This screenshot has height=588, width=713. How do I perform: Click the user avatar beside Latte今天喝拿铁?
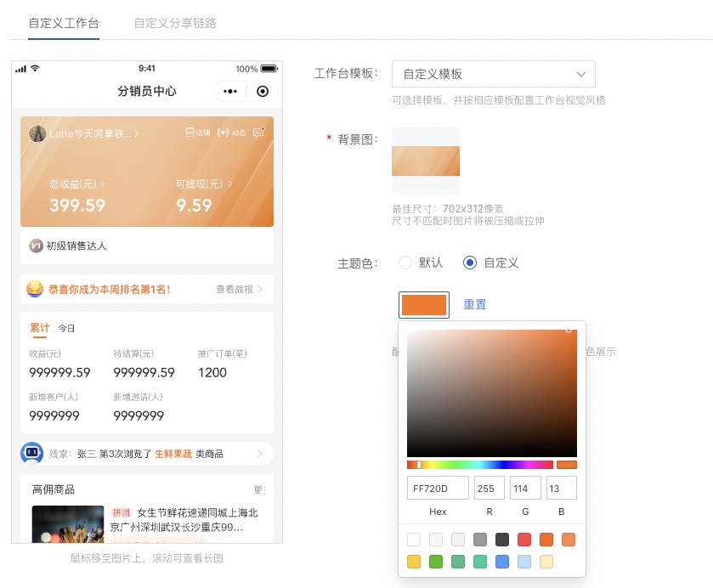pos(37,133)
